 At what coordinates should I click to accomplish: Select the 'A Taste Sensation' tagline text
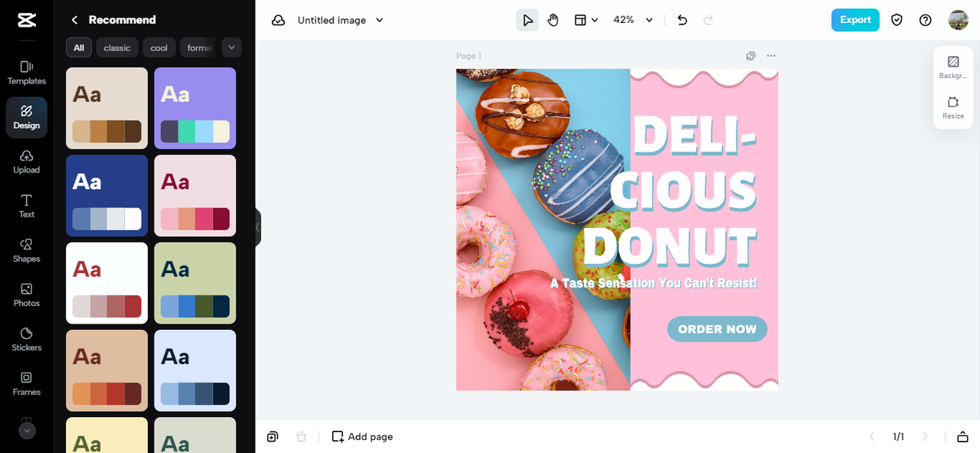coord(654,283)
